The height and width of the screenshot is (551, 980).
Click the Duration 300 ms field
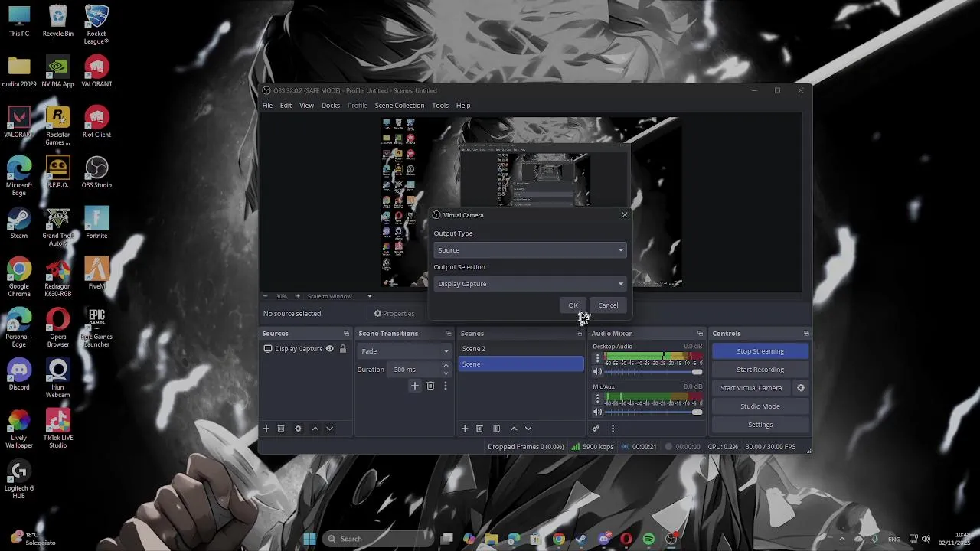(x=415, y=370)
